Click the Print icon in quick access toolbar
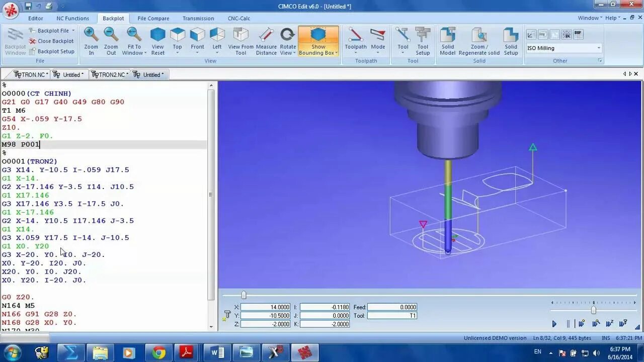 pos(49,6)
